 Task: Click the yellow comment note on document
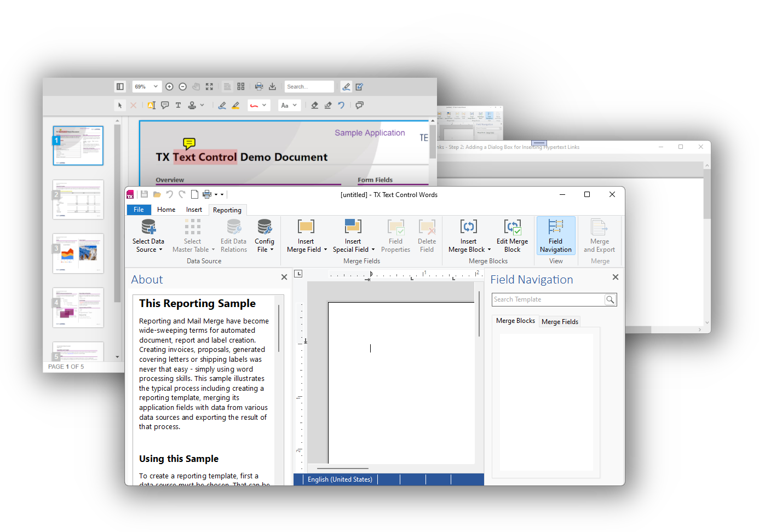click(x=189, y=144)
